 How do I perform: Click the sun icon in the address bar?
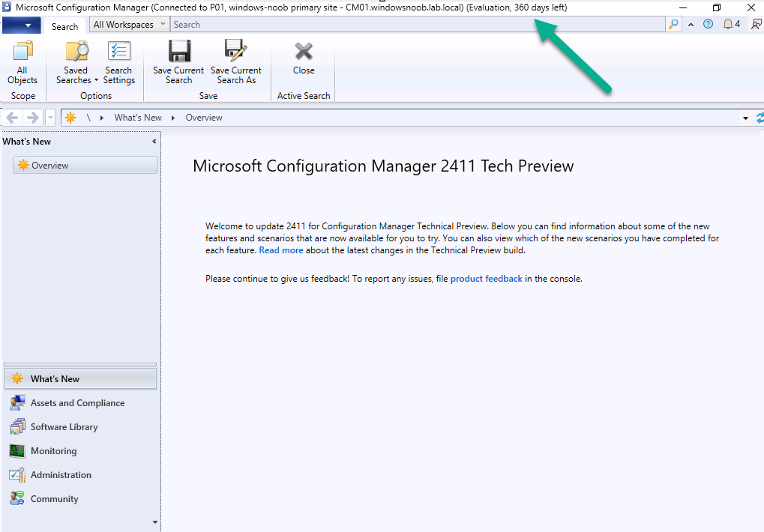coord(70,118)
